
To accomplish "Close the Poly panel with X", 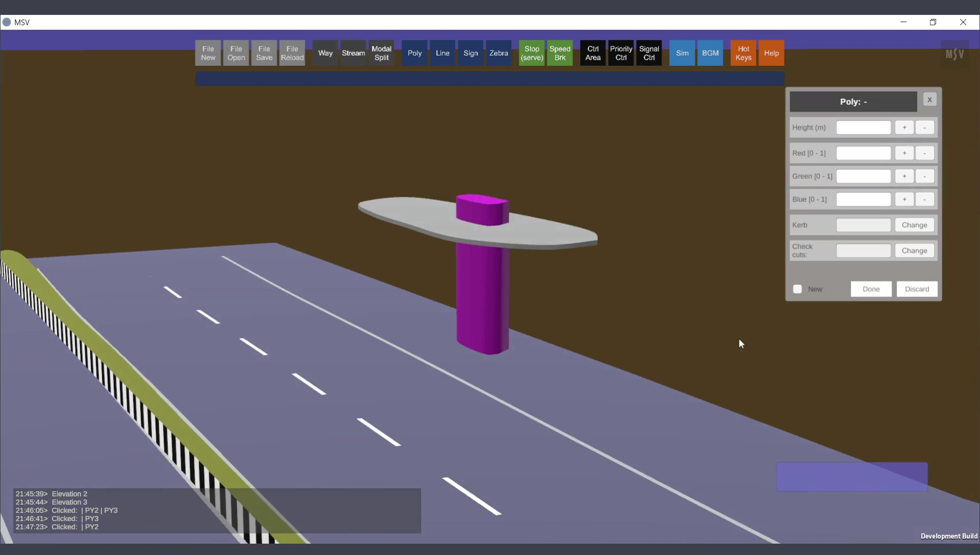I will (929, 100).
